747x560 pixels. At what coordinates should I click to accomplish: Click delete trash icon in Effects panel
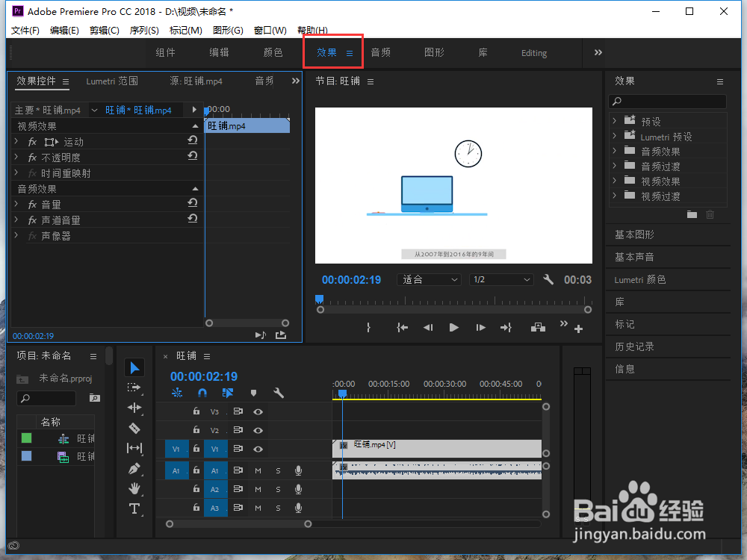pos(710,215)
